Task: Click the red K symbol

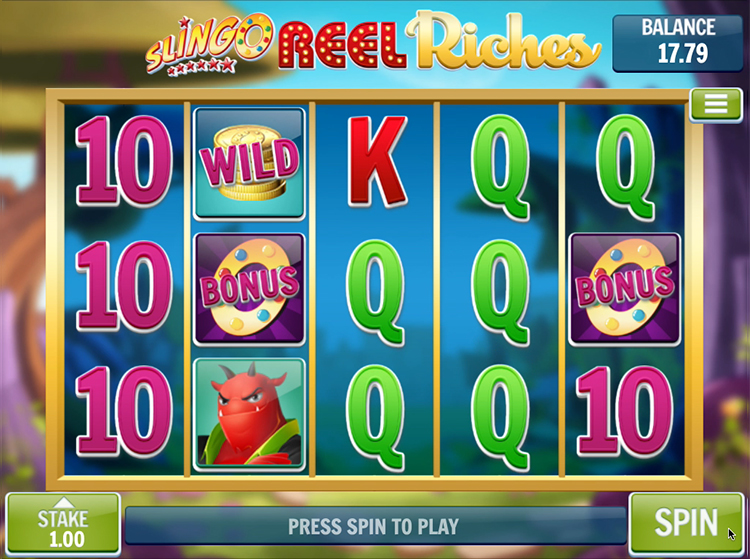Action: click(377, 162)
